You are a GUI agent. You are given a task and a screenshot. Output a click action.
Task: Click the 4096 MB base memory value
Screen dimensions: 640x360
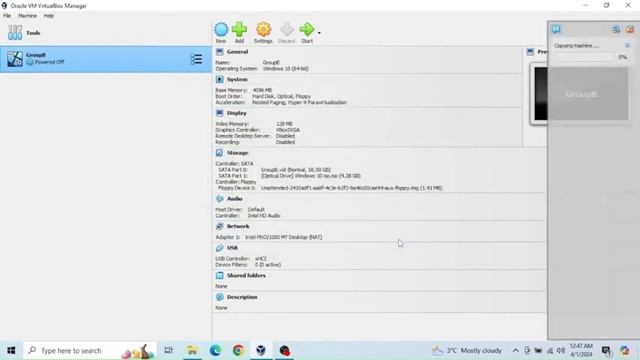coord(262,90)
